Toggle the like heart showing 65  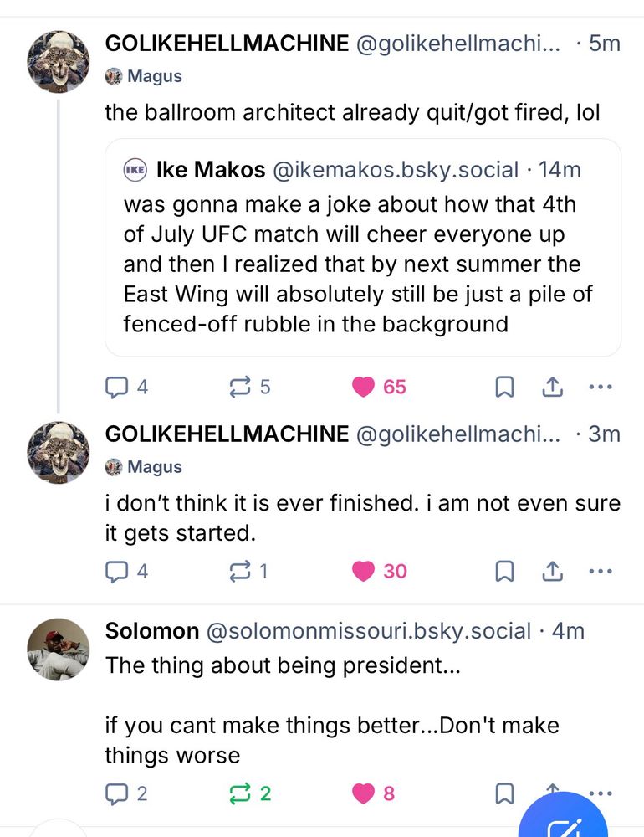point(363,387)
